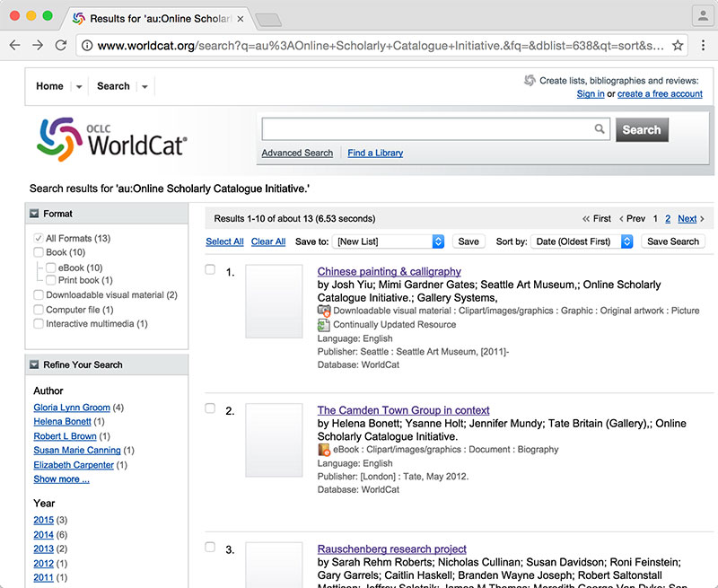Open Rauschenberg research project record

click(x=392, y=549)
